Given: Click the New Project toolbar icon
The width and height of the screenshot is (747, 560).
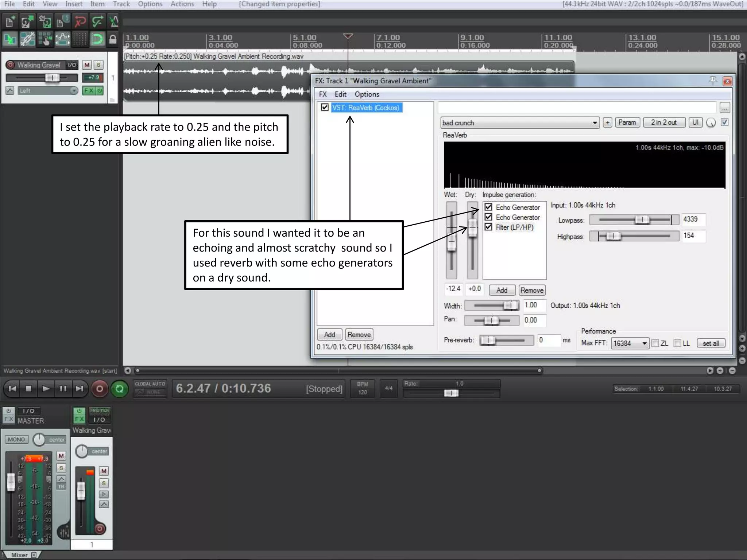Looking at the screenshot, I should (x=10, y=22).
